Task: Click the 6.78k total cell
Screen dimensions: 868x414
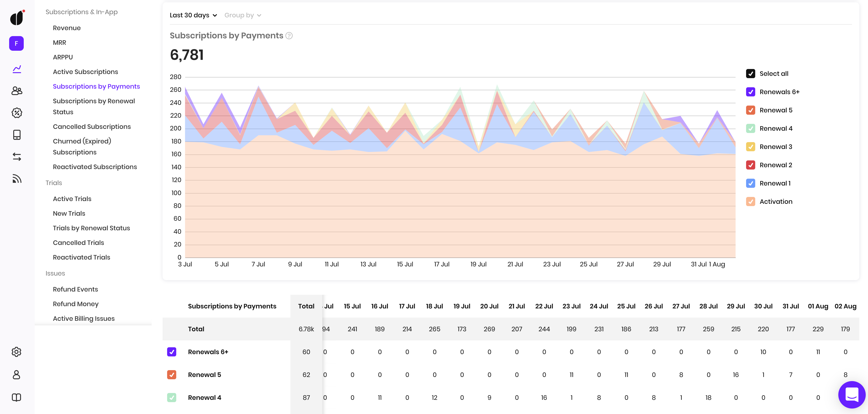Action: (x=306, y=329)
